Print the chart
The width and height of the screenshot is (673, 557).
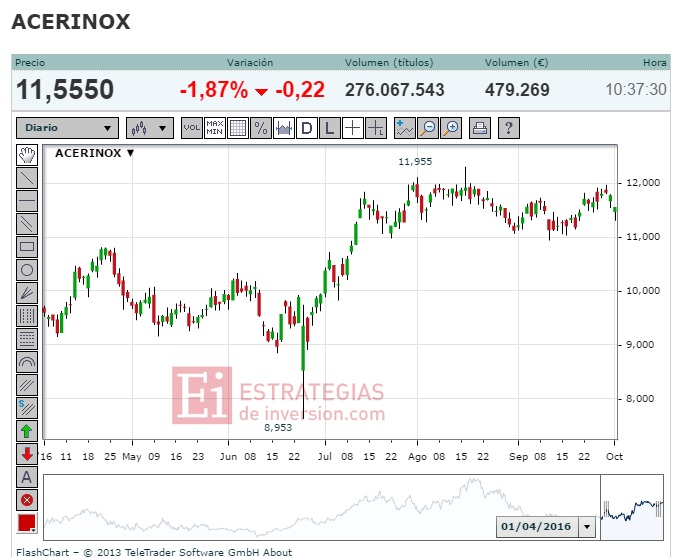tap(480, 128)
